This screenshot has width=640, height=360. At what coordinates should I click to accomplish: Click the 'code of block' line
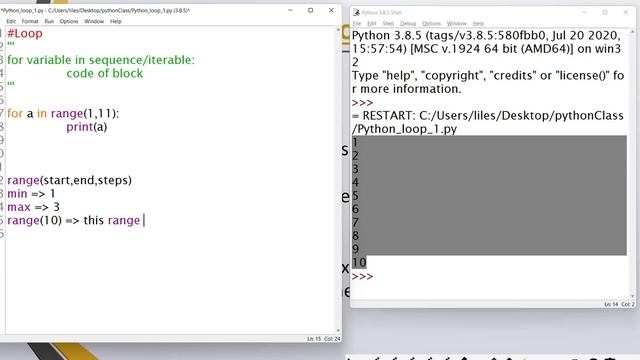tap(104, 73)
